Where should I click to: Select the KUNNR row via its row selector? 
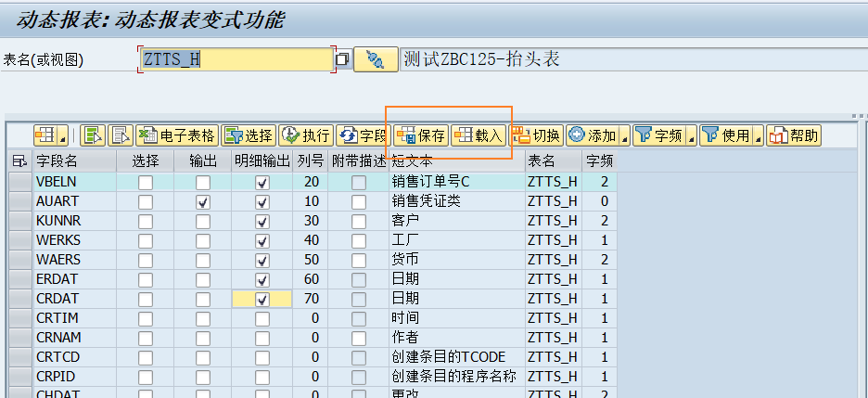(x=20, y=221)
